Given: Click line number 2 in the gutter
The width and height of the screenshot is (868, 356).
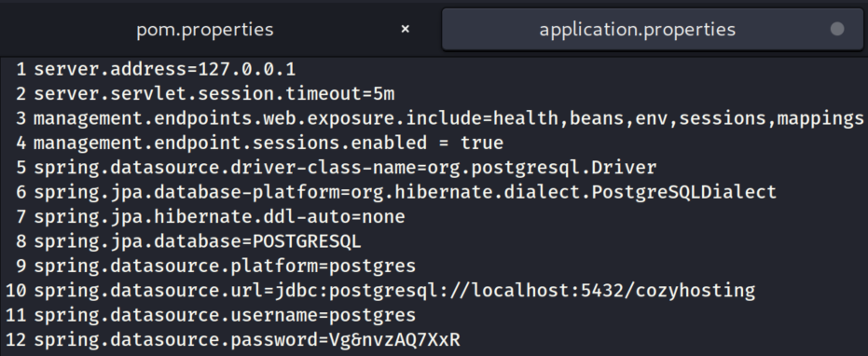Looking at the screenshot, I should 21,93.
